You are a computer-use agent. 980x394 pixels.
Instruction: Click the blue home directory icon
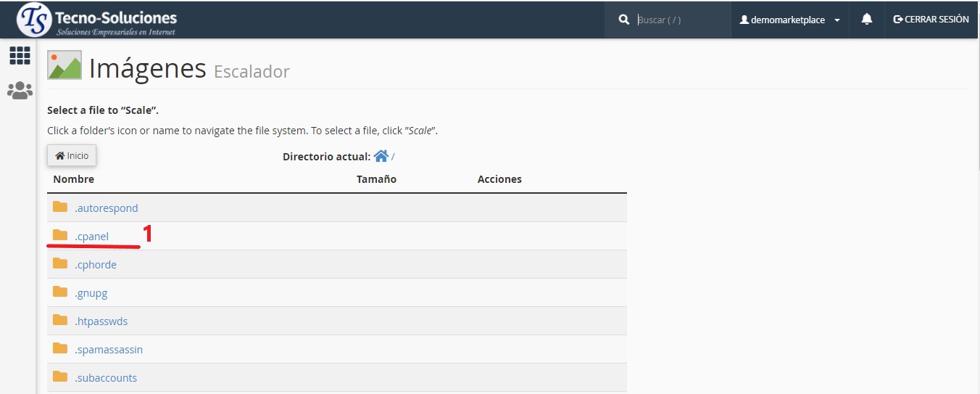pos(381,156)
